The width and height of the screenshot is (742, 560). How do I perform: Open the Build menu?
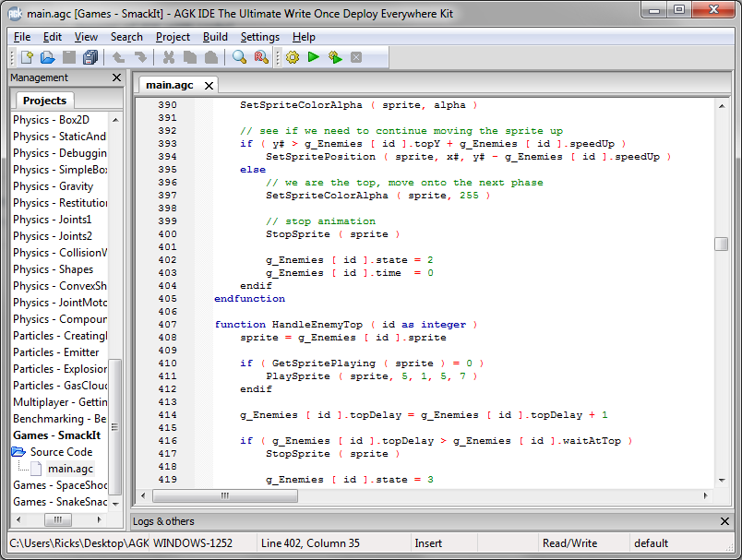point(215,37)
